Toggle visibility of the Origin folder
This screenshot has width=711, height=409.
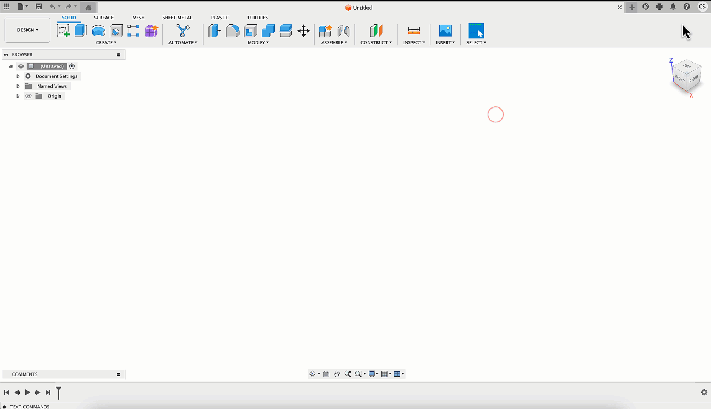tap(28, 96)
